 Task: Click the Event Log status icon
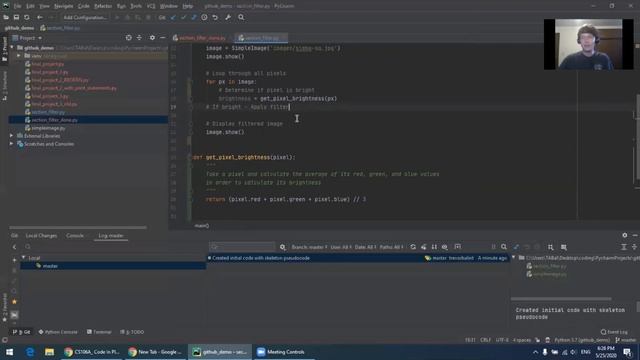pyautogui.click(x=614, y=332)
